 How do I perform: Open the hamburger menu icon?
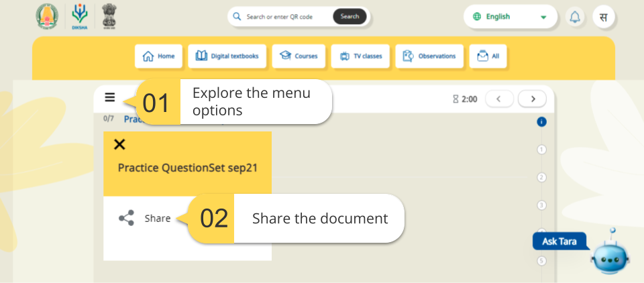click(110, 98)
